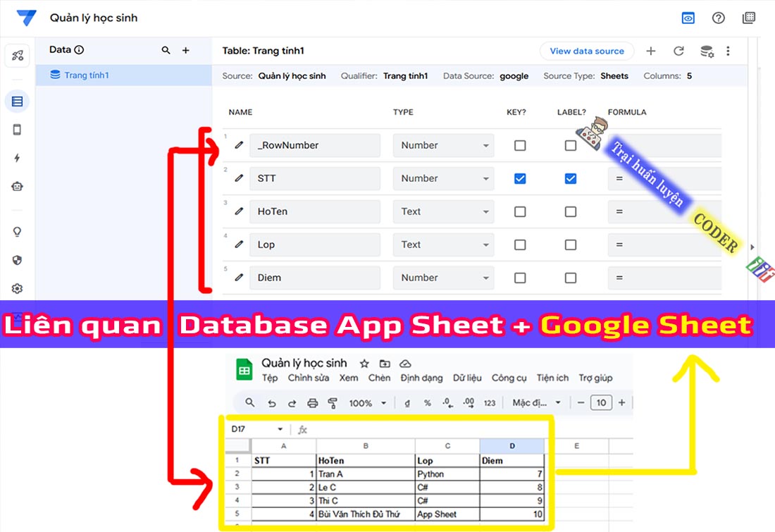
Task: Click the _RowNumber column name field
Action: (x=314, y=145)
